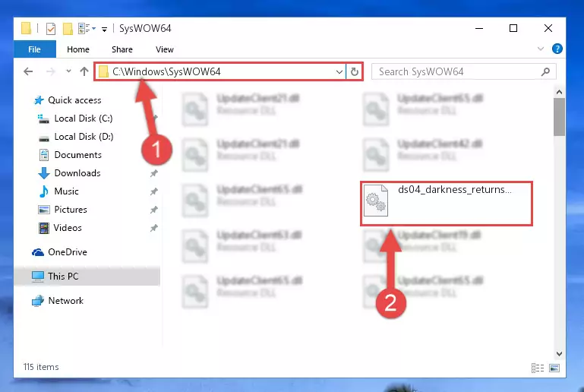
Task: Click the search magnifier icon
Action: tap(545, 71)
